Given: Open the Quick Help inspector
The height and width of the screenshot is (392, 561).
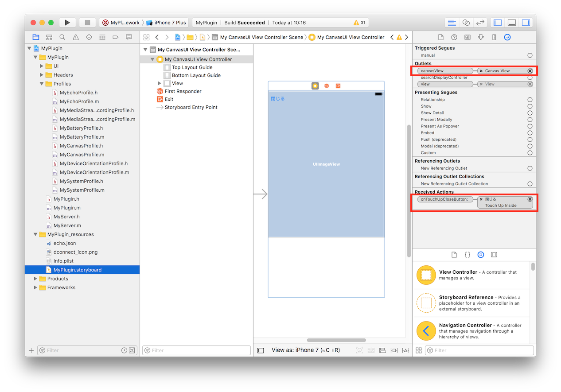Looking at the screenshot, I should pos(454,37).
